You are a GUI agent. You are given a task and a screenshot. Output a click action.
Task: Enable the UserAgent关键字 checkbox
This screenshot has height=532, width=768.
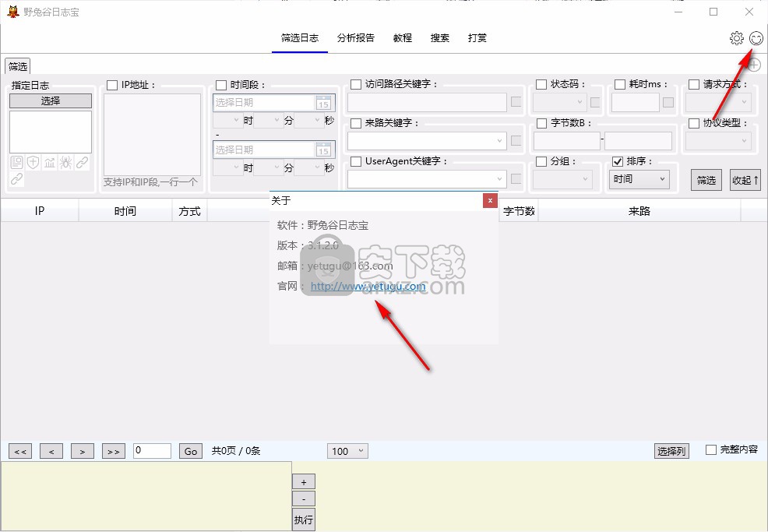356,161
